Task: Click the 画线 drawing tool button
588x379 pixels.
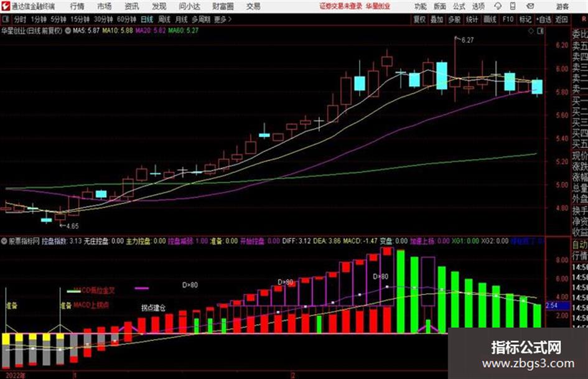Action: [490, 19]
